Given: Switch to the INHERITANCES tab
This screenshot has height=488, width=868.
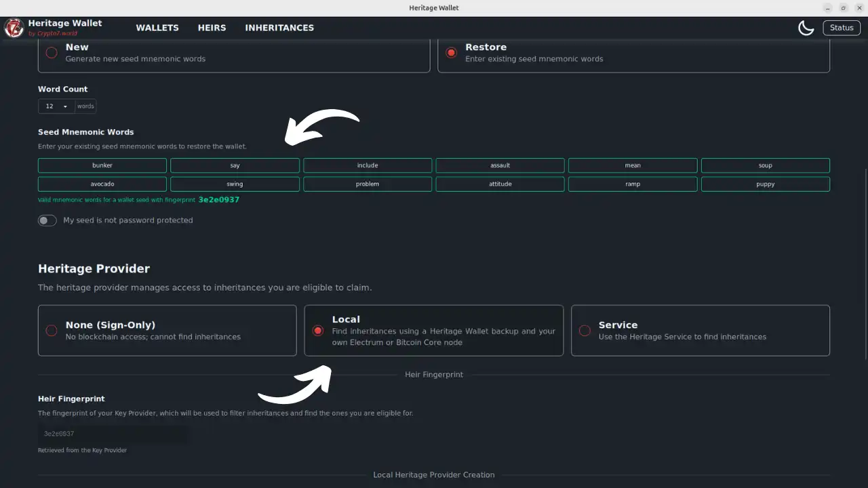Looking at the screenshot, I should (279, 28).
